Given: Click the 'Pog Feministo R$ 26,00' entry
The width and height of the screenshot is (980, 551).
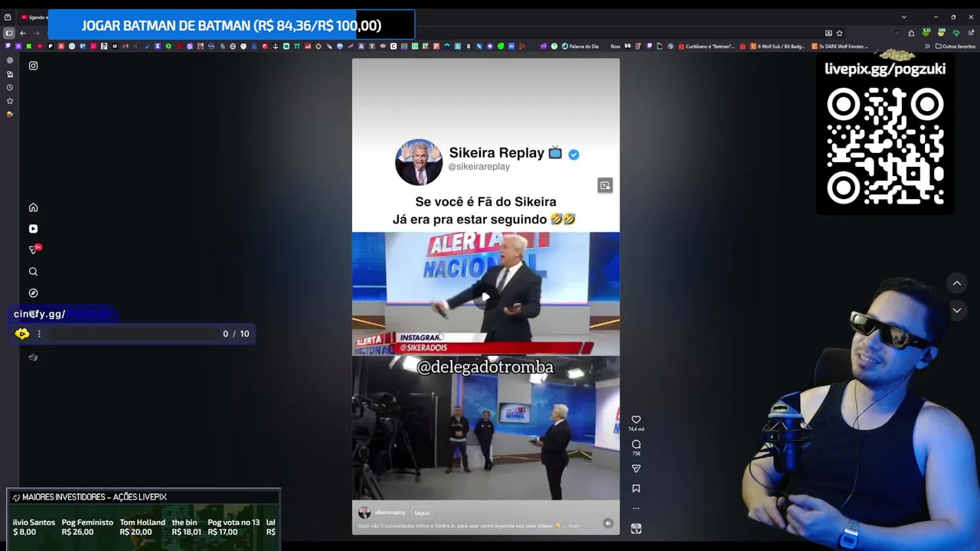Looking at the screenshot, I should pos(87,527).
